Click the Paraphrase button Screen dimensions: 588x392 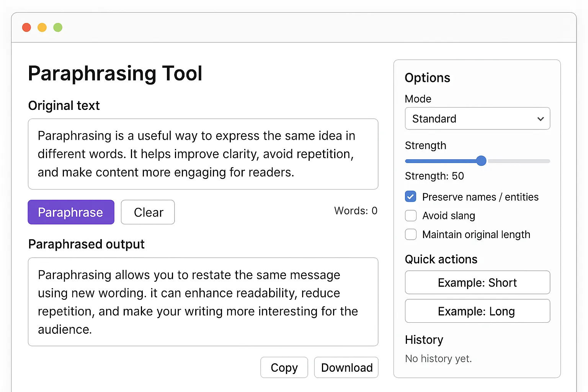pos(70,212)
